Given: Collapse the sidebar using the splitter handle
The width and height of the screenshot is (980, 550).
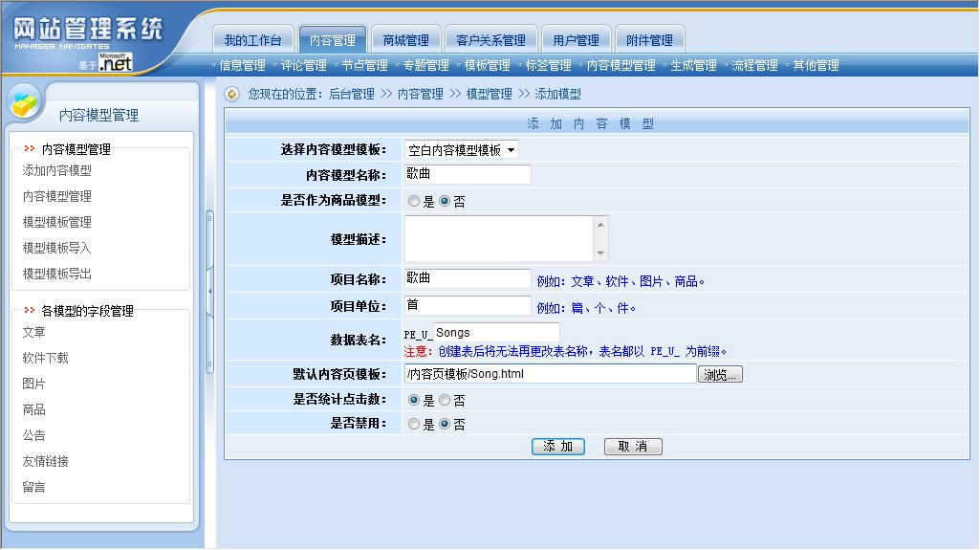Looking at the screenshot, I should (x=209, y=285).
